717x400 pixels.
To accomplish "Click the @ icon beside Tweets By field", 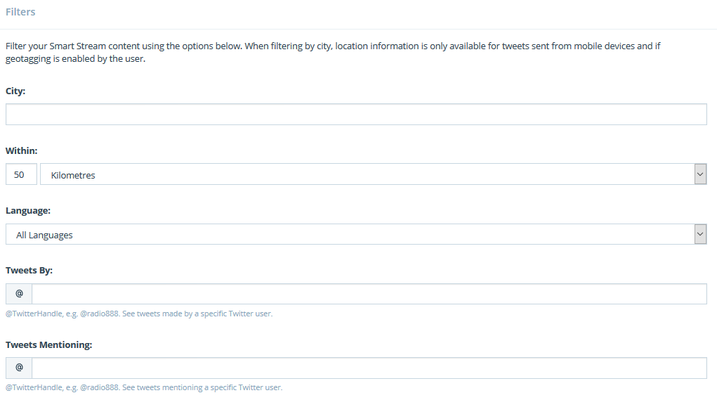I will (19, 293).
